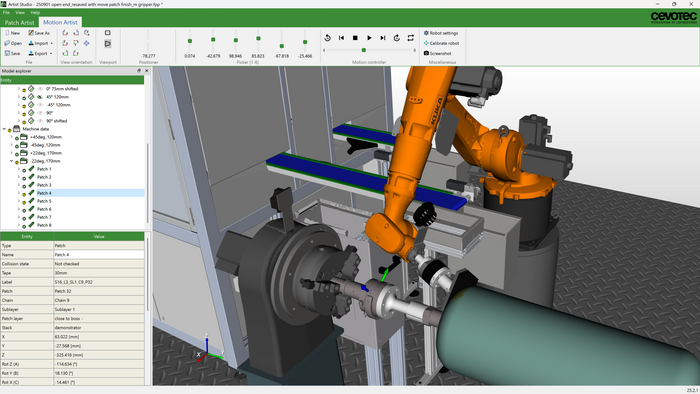Toggle visibility eye of 90° shifted
Screen dimensions: 700x394
point(40,121)
